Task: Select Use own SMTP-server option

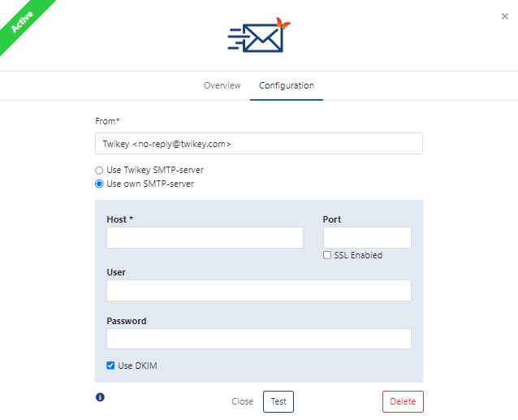Action: pos(100,184)
